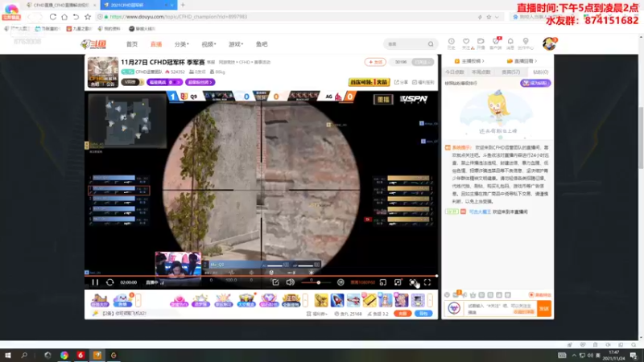Click the streamer avatar thumbnail beside title
644x362 pixels.
point(103,72)
